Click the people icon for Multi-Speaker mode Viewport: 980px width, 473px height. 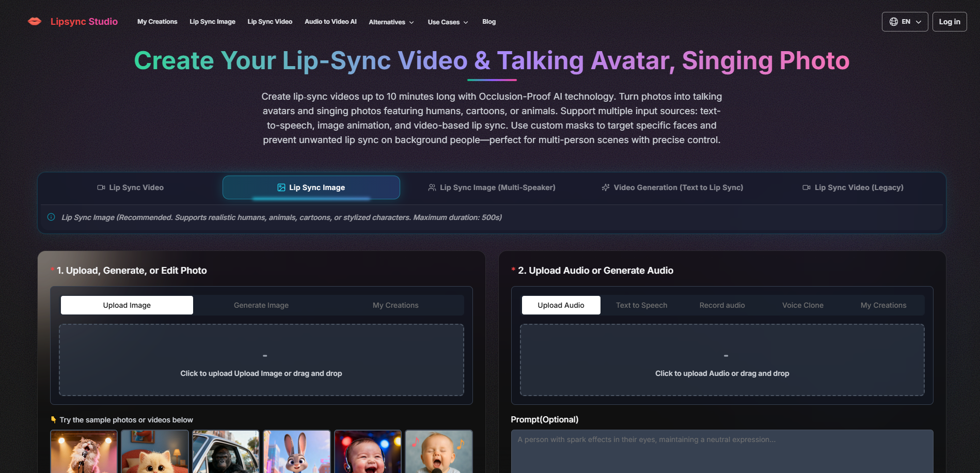pyautogui.click(x=432, y=187)
